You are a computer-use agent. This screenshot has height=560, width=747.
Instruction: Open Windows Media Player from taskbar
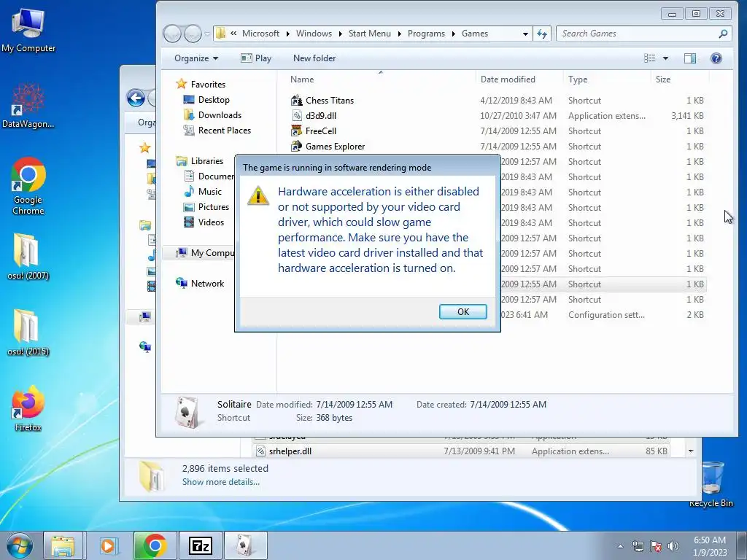pos(108,545)
